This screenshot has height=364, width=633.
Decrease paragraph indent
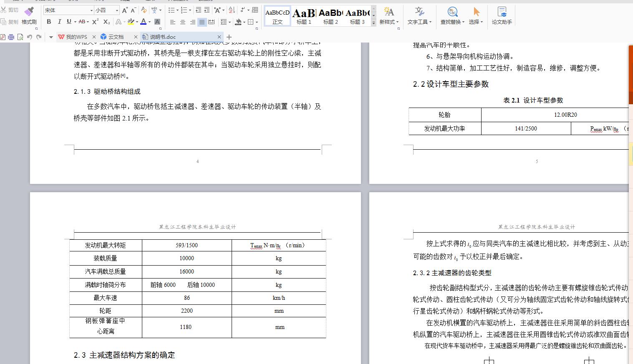pos(199,10)
